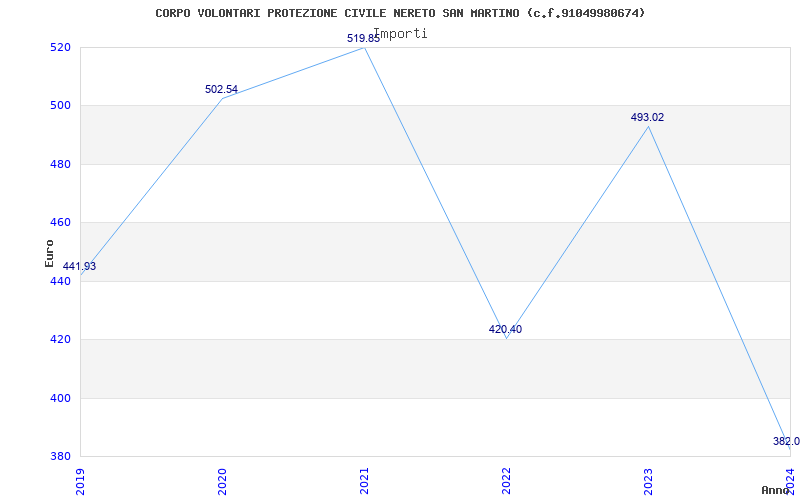The height and width of the screenshot is (500, 800).
Task: Click the 2023 x-axis year label
Action: 648,481
